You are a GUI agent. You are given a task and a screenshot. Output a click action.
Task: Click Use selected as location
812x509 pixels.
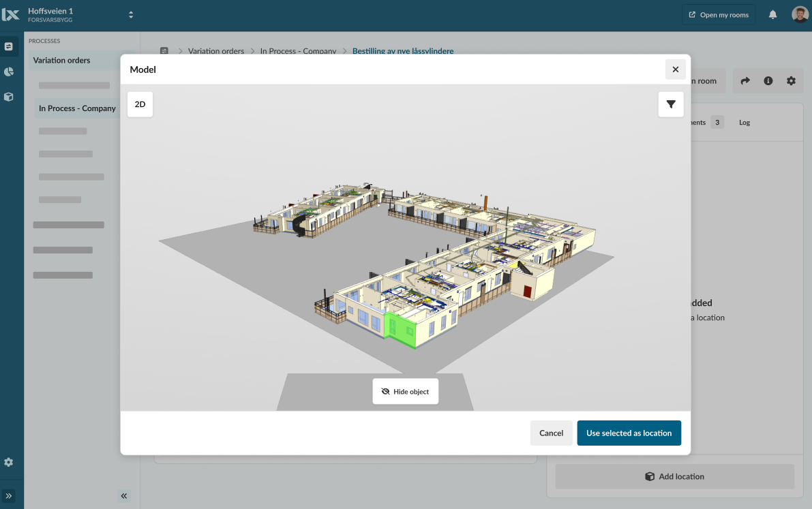click(x=629, y=433)
